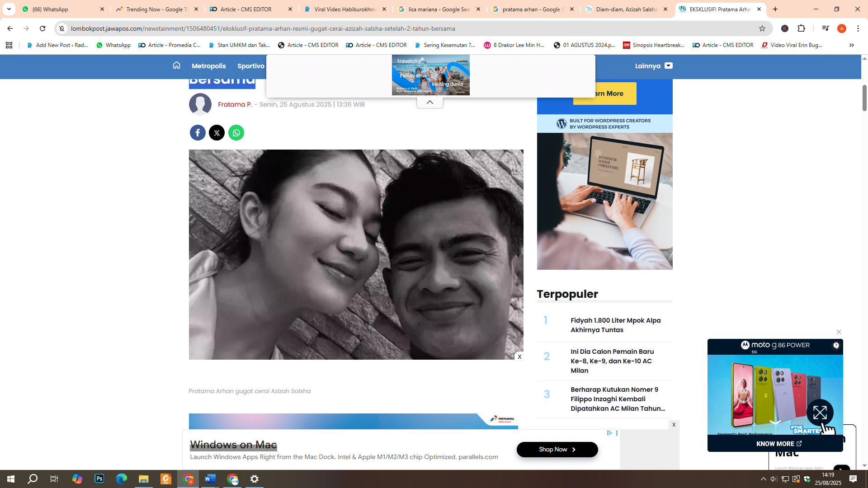Open Settings gear from taskbar
This screenshot has width=868, height=488.
click(x=255, y=479)
